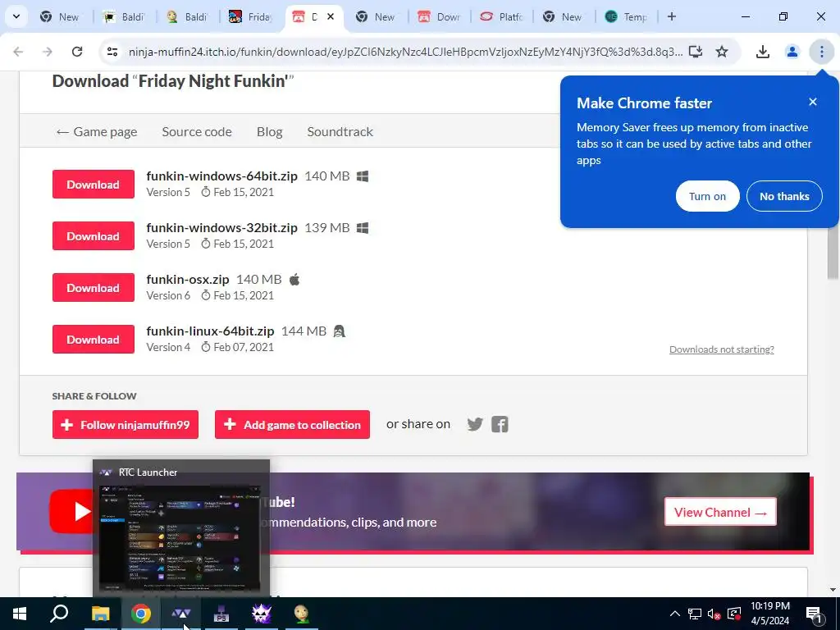Click the muted volume tray icon
The width and height of the screenshot is (840, 630).
(x=714, y=614)
